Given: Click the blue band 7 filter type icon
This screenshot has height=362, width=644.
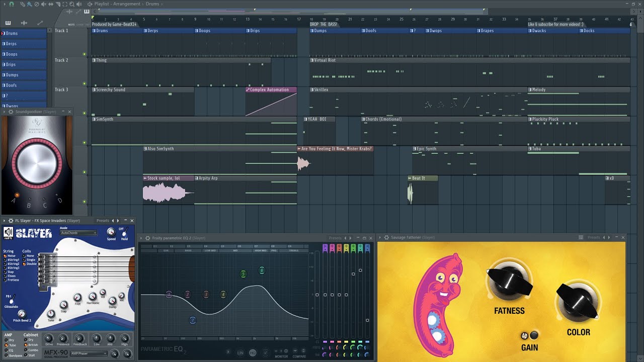Looking at the screenshot, I should click(367, 247).
